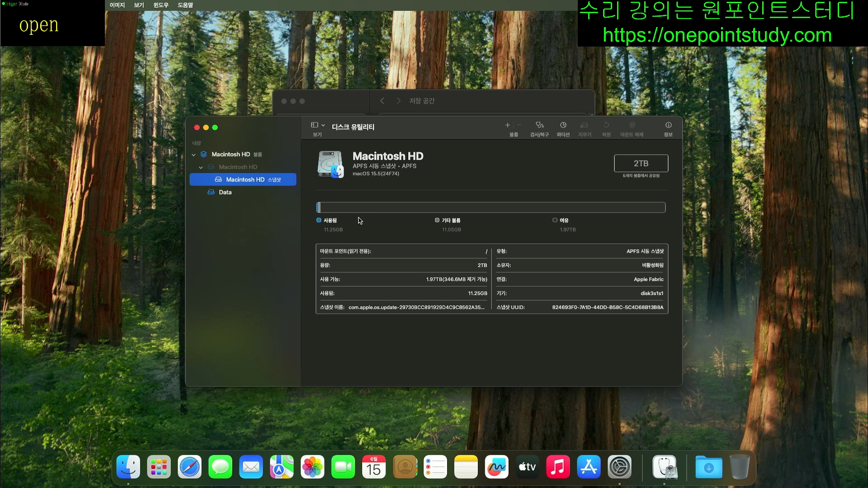Open Maps from the Dock
The width and height of the screenshot is (868, 488).
(282, 467)
